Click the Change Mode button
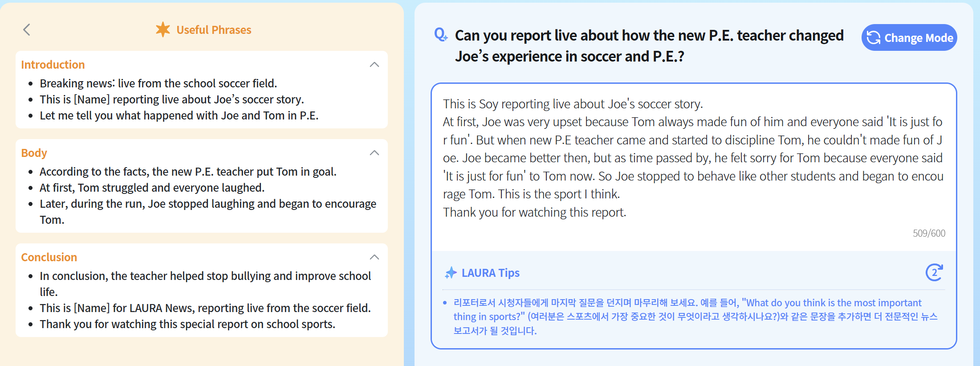This screenshot has height=366, width=980. tap(909, 38)
